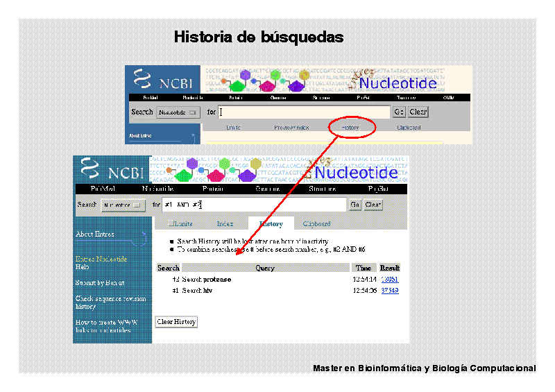The image size is (555, 392).
Task: Click History link in the upper window
Action: 351,128
